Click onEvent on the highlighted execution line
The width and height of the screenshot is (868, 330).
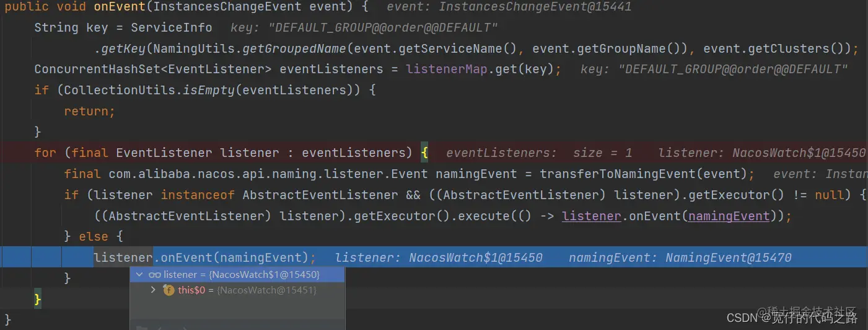coord(186,257)
